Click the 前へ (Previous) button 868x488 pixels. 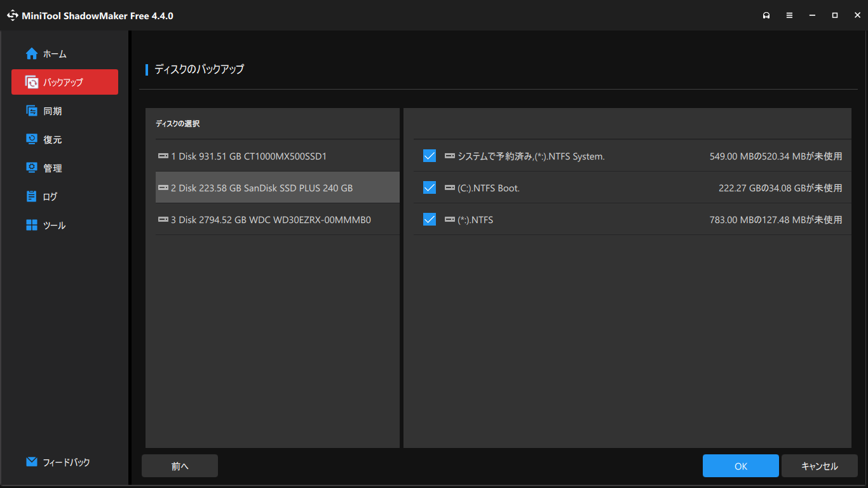click(x=180, y=466)
